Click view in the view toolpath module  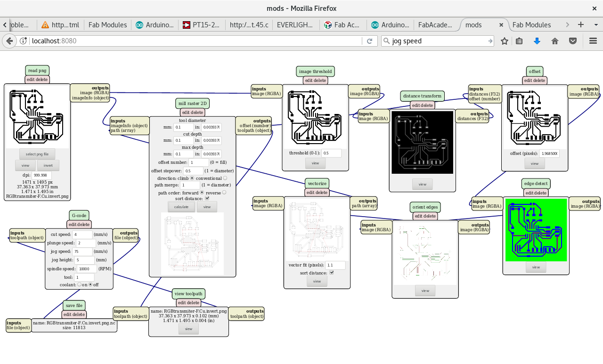[188, 329]
